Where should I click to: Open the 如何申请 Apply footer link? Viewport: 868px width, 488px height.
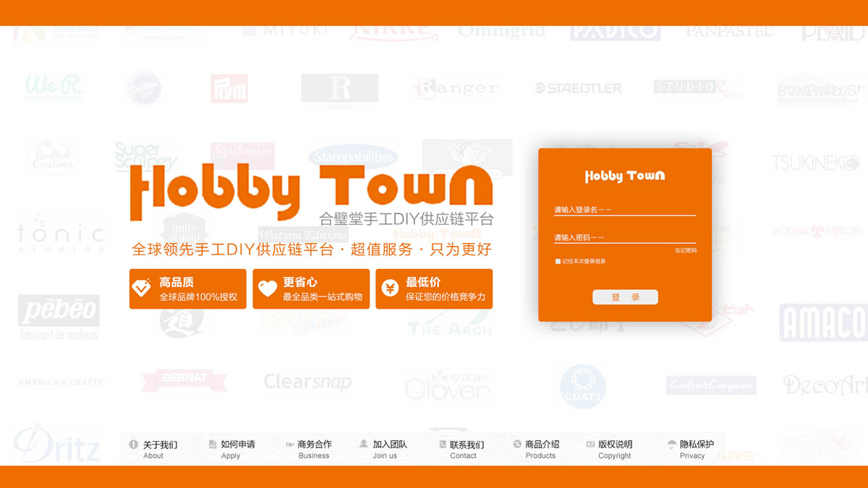[231, 449]
